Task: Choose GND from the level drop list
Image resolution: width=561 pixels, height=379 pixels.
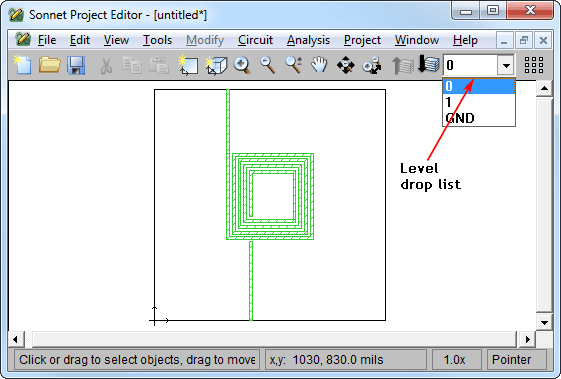Action: (x=479, y=118)
